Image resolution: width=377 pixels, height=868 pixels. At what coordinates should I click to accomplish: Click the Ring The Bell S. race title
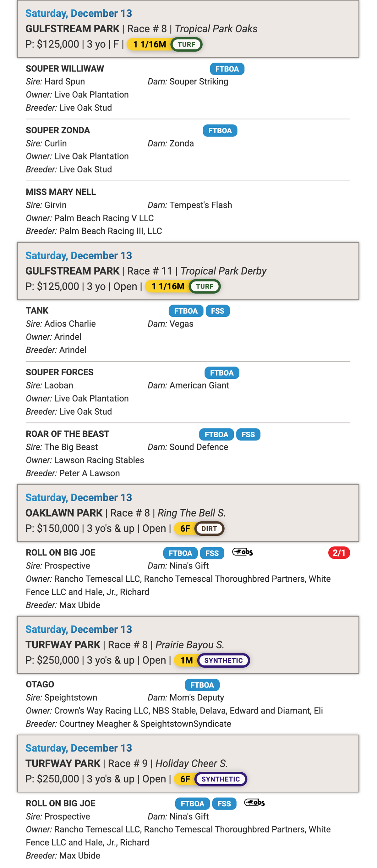(x=192, y=513)
